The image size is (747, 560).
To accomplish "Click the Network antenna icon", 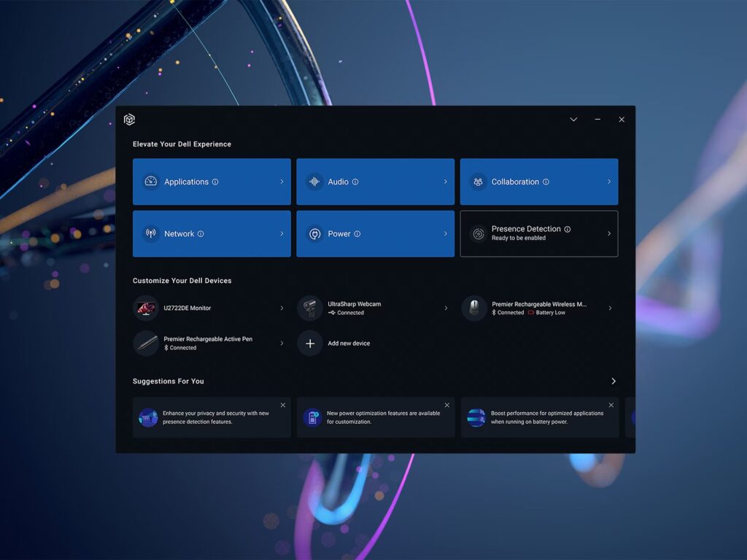I will pos(151,234).
